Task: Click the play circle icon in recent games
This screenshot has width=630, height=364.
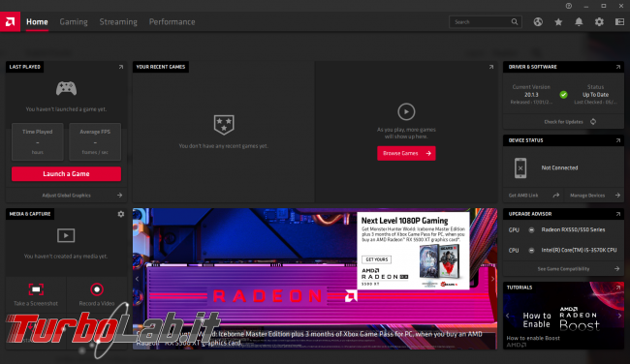Action: [x=406, y=112]
